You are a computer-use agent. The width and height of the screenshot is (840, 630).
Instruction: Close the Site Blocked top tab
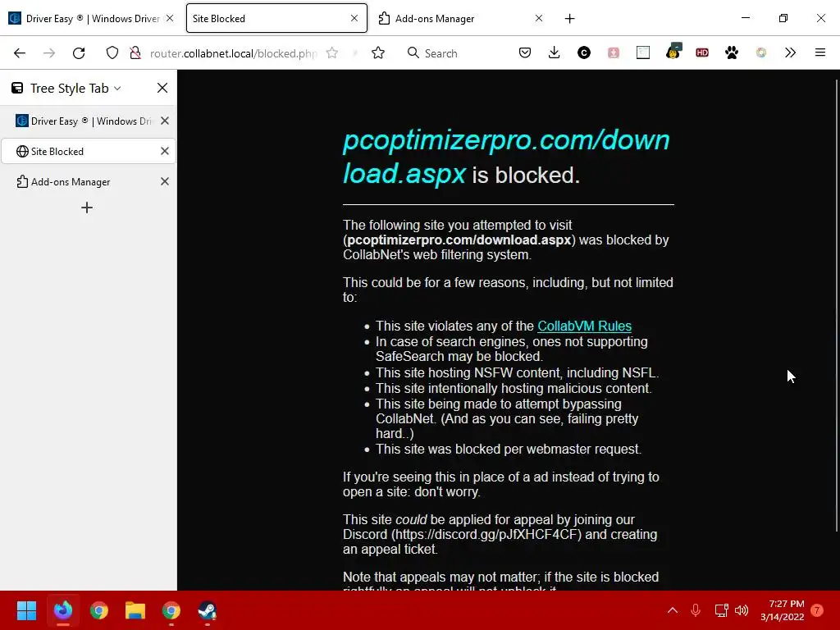click(354, 18)
